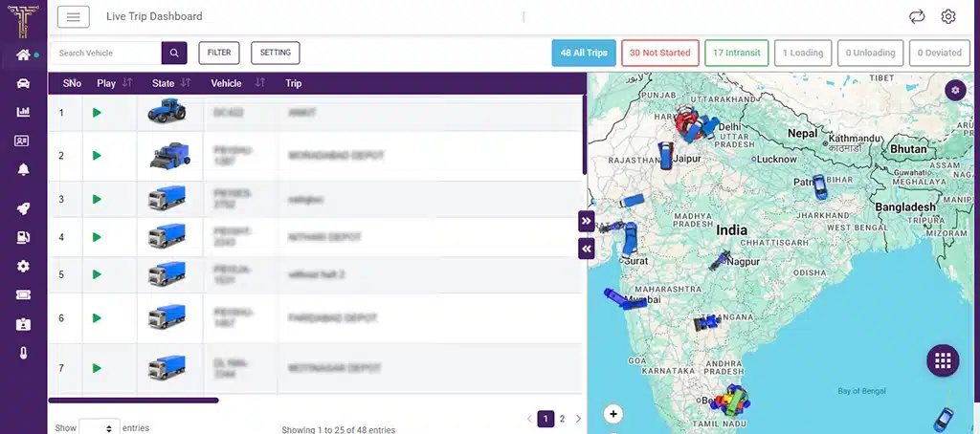Click the tractor icon in row 1
Screen dimensions: 980x434
167,111
